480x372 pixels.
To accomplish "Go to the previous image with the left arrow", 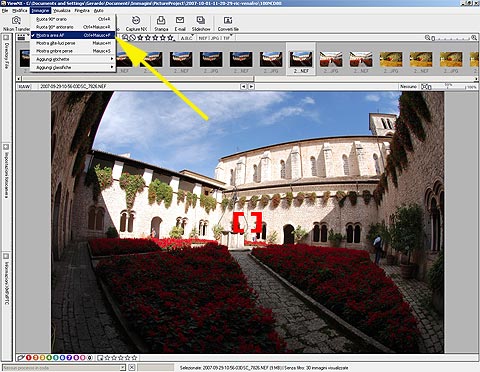I will point(244,86).
